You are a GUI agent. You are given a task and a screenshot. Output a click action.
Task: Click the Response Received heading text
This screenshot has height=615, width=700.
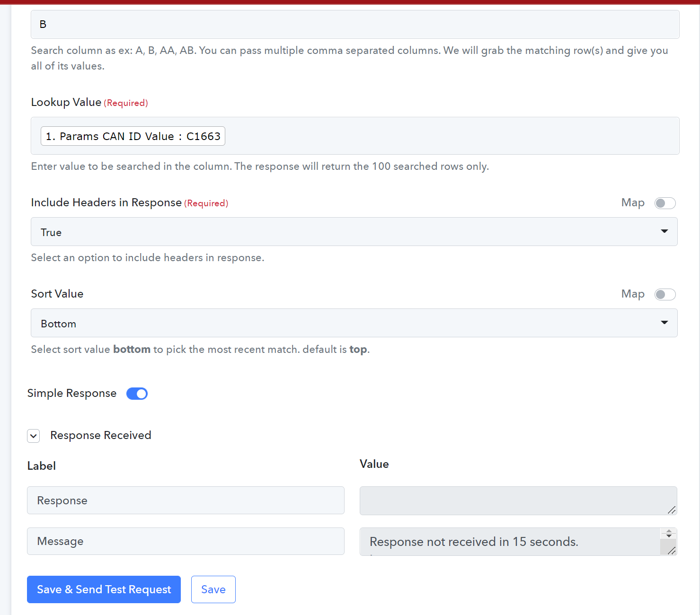(101, 435)
